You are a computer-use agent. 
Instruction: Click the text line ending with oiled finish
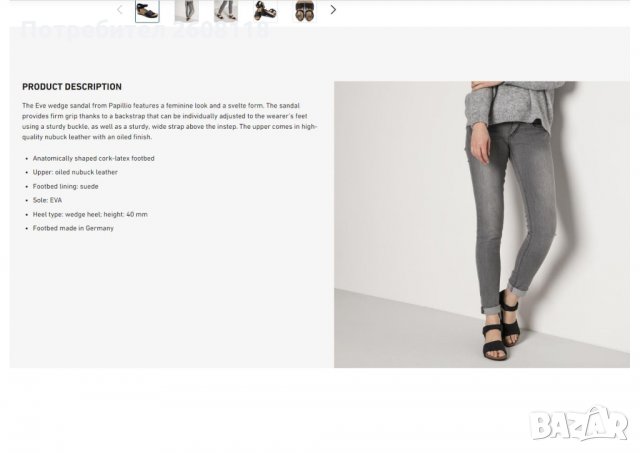(87, 137)
